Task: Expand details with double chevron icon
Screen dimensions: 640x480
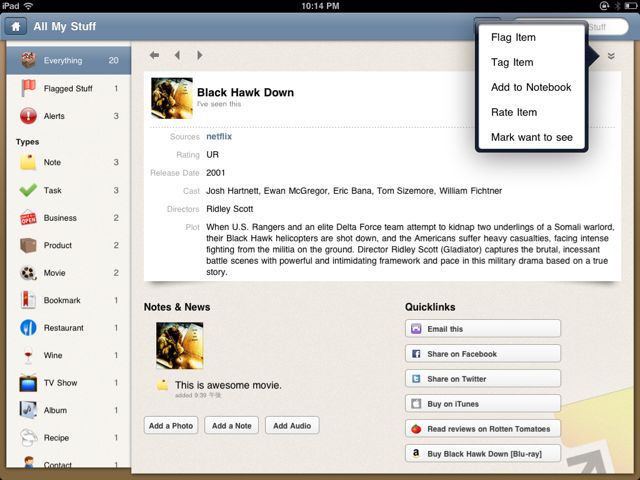Action: (x=611, y=56)
